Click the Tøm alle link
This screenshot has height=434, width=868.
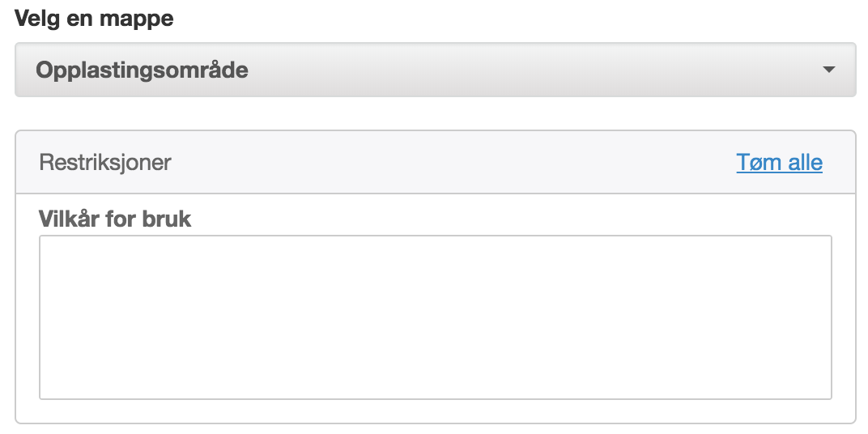779,163
